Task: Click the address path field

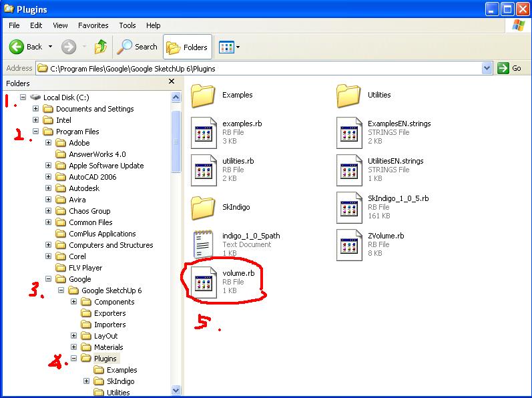Action: click(259, 69)
